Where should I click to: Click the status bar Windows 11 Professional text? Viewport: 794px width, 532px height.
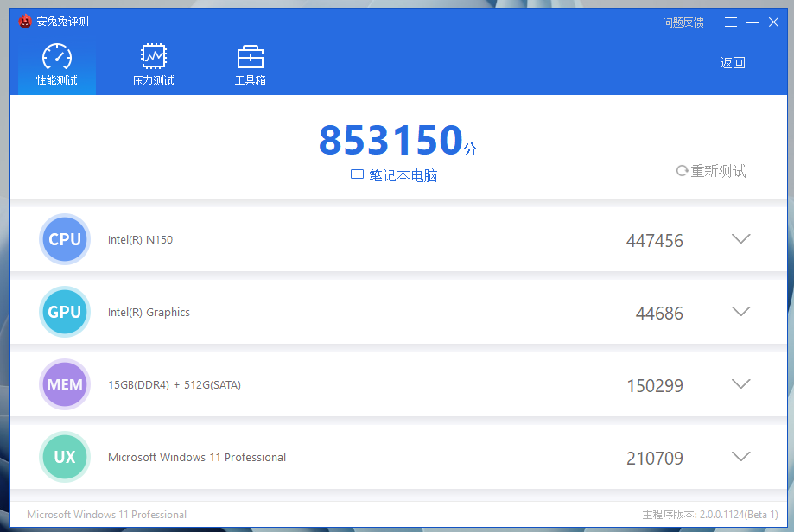pos(107,514)
